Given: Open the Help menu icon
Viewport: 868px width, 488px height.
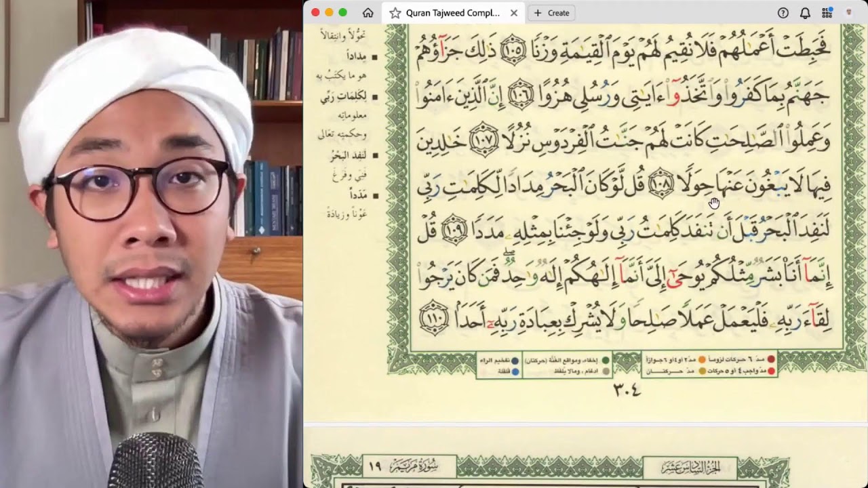Looking at the screenshot, I should click(783, 13).
